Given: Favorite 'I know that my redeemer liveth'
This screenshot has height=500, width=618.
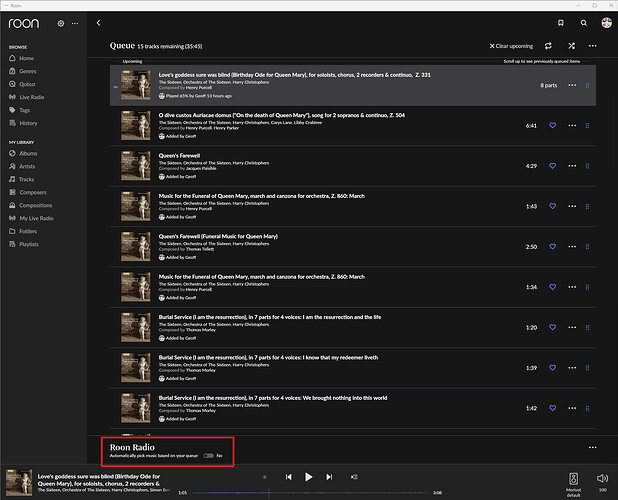Looking at the screenshot, I should tap(553, 368).
